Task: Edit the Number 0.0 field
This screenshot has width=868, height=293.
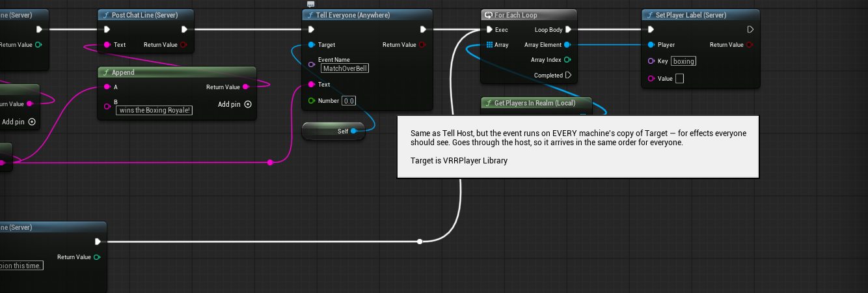Action: point(349,101)
